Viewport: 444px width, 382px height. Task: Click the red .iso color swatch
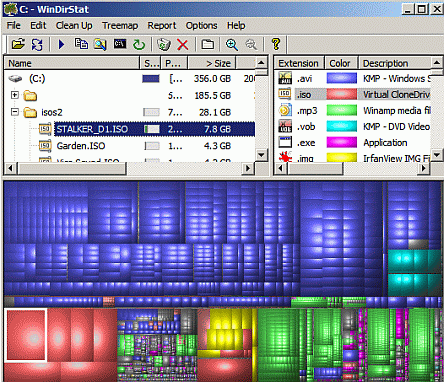pos(342,94)
